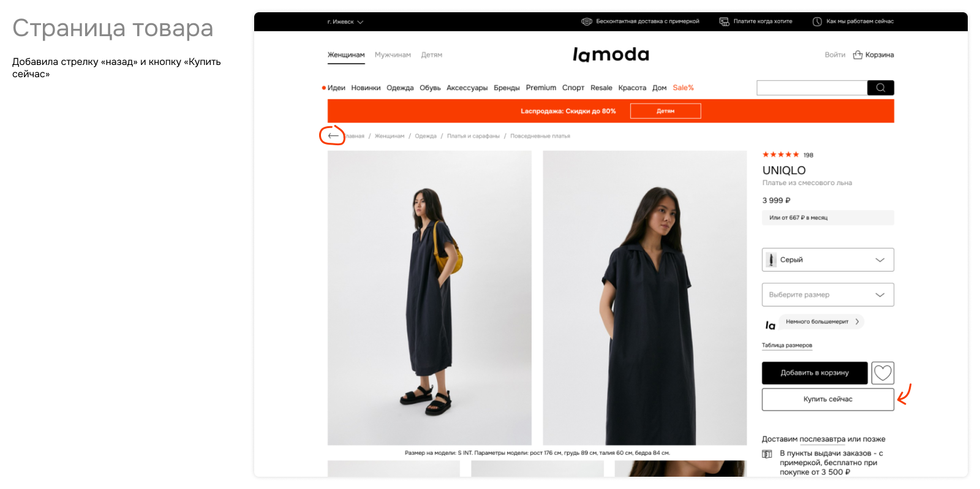Expand the city selector г. Ижевск
The height and width of the screenshot is (489, 980).
[345, 21]
